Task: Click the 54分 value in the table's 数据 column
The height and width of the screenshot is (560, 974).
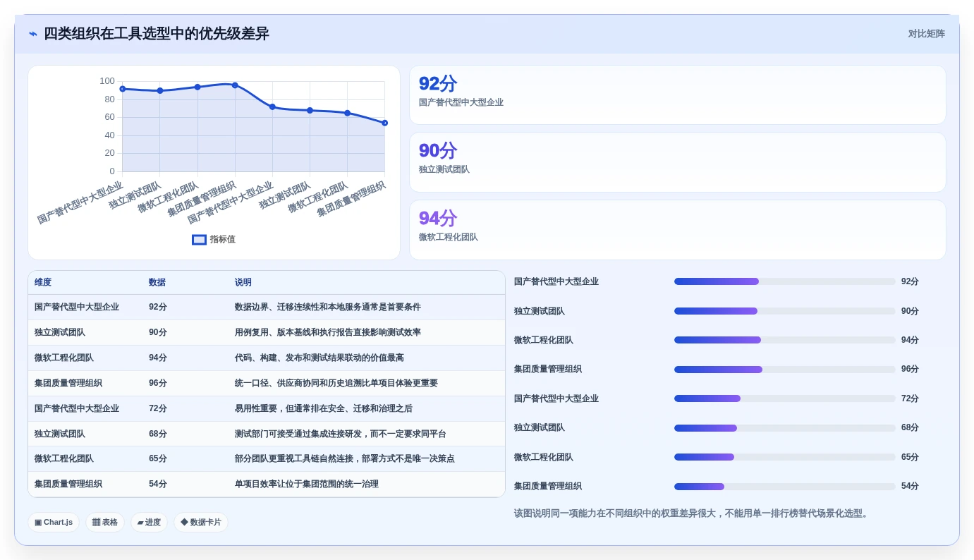Action: point(158,485)
